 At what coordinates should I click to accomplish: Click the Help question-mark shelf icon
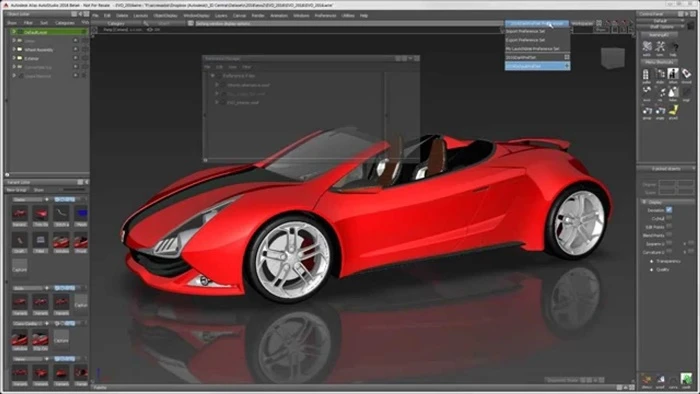pyautogui.click(x=674, y=46)
